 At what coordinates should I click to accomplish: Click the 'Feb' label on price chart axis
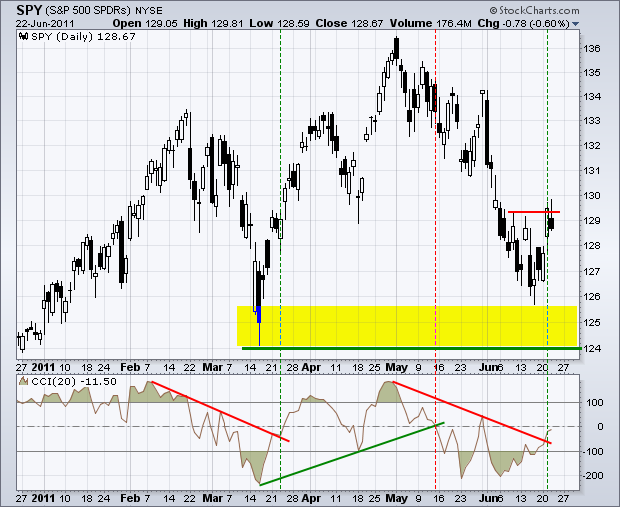coord(130,367)
